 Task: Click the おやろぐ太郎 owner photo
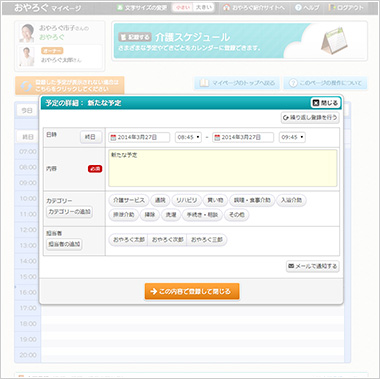click(x=27, y=56)
